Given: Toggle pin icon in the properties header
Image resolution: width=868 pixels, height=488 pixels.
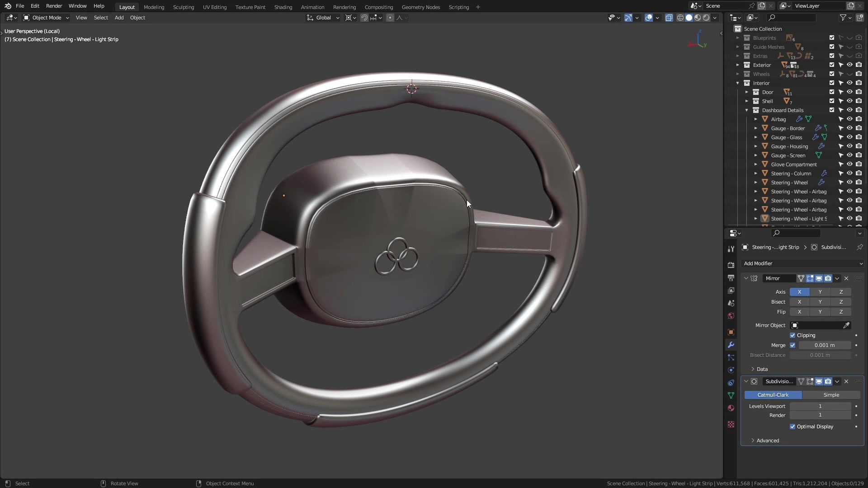Looking at the screenshot, I should click(859, 247).
